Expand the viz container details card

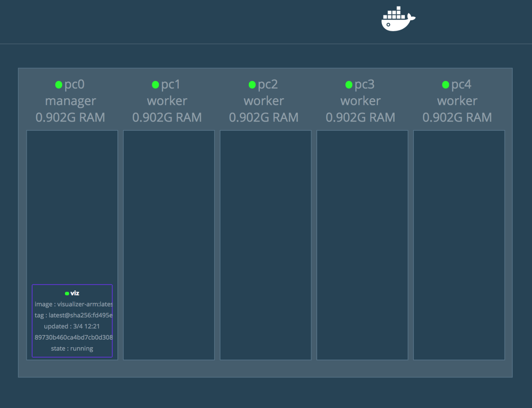(x=72, y=321)
